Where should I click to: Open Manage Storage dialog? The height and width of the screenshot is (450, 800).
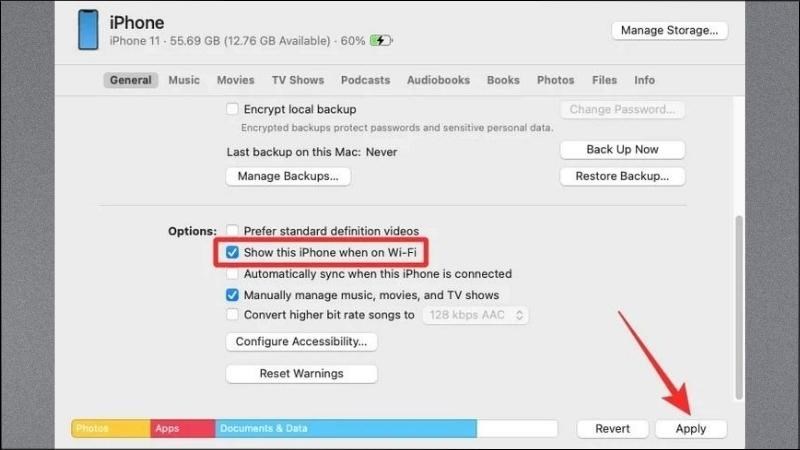(669, 31)
